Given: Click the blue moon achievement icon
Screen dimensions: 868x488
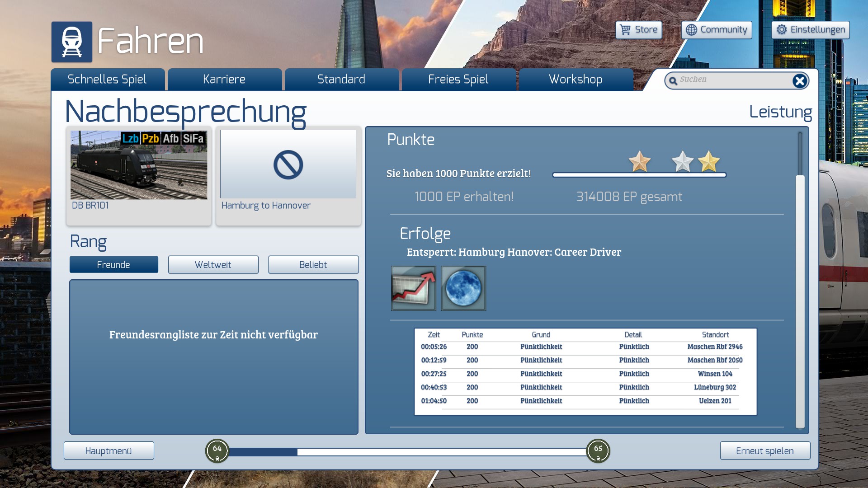Looking at the screenshot, I should 463,288.
